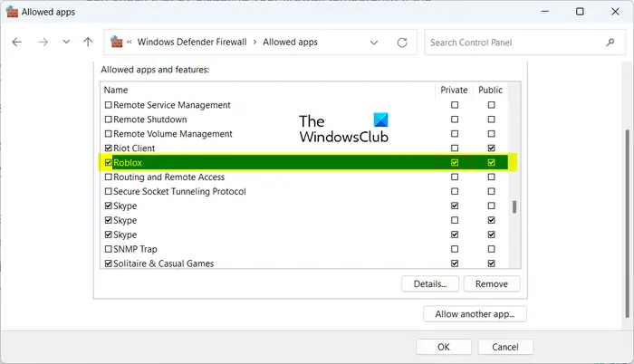The width and height of the screenshot is (634, 364).
Task: Toggle Solitaire & Casual Games Public checkbox
Action: click(x=491, y=263)
